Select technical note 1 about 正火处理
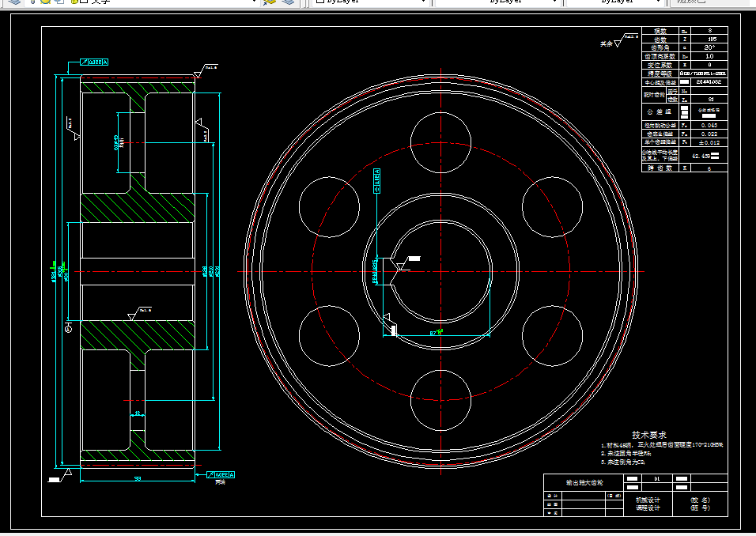The height and width of the screenshot is (536, 756). click(662, 445)
